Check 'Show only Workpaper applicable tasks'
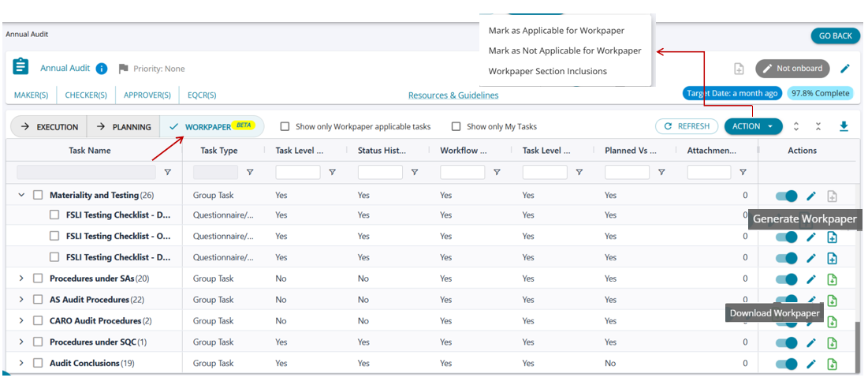This screenshot has height=385, width=868. tap(285, 126)
